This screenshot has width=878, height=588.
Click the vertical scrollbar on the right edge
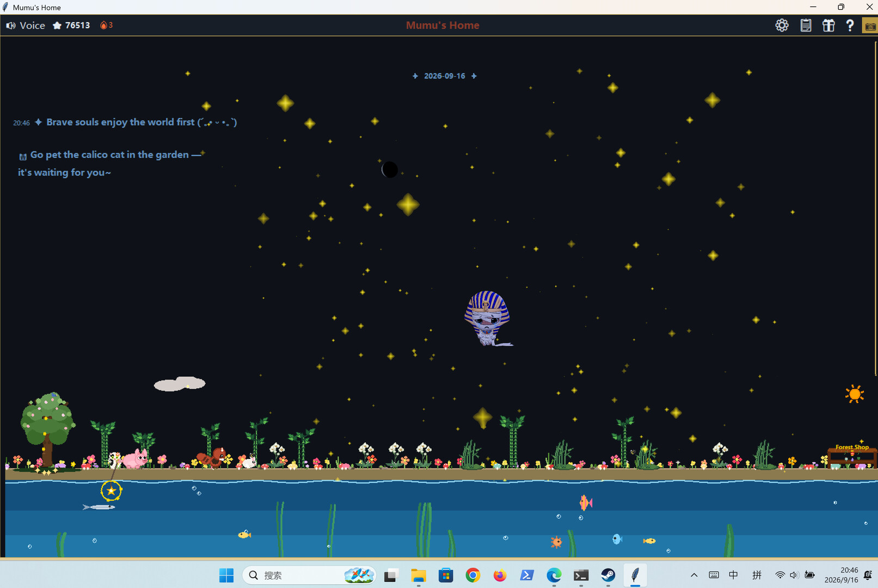876,208
